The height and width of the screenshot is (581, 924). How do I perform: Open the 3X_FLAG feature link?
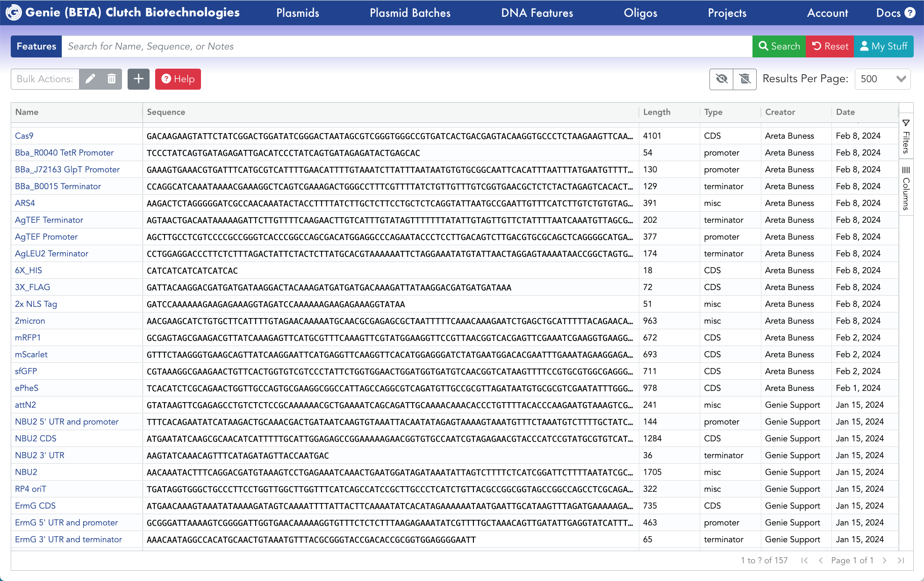click(32, 287)
